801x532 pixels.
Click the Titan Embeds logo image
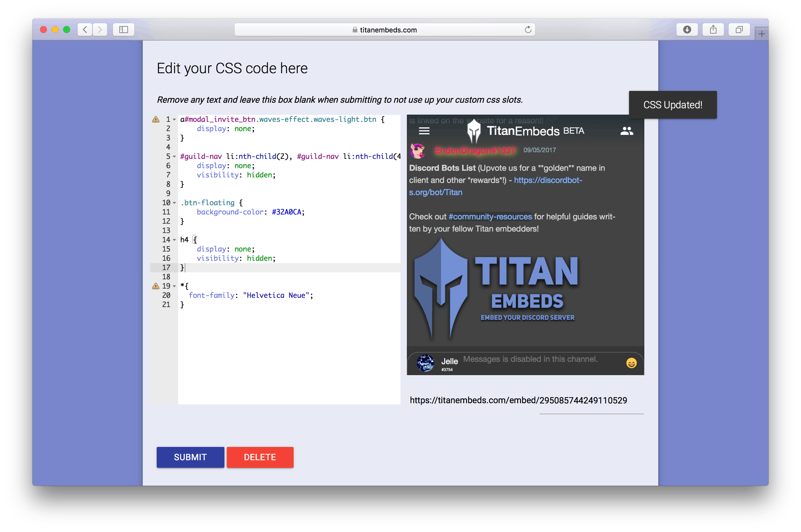[x=495, y=288]
